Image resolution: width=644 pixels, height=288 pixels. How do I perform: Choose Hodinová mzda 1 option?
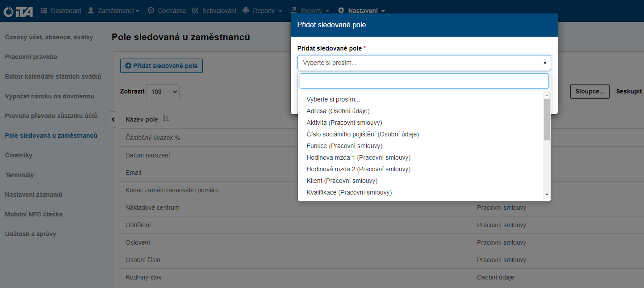[358, 157]
